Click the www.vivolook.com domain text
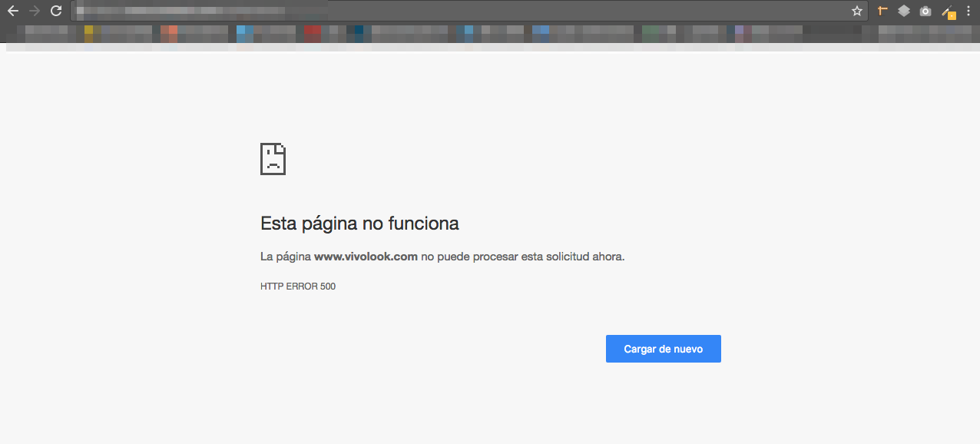This screenshot has height=444, width=980. pyautogui.click(x=366, y=257)
